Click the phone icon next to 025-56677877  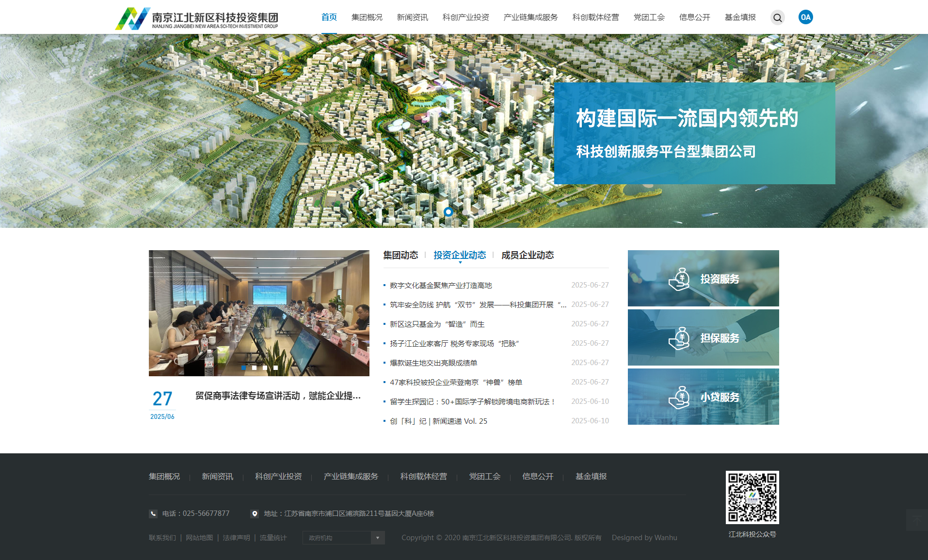pos(153,513)
